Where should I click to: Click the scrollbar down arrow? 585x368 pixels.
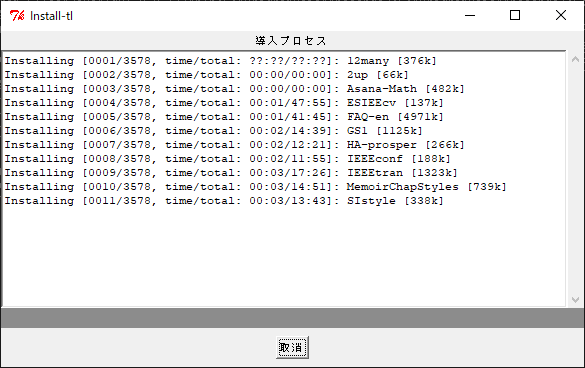click(575, 300)
